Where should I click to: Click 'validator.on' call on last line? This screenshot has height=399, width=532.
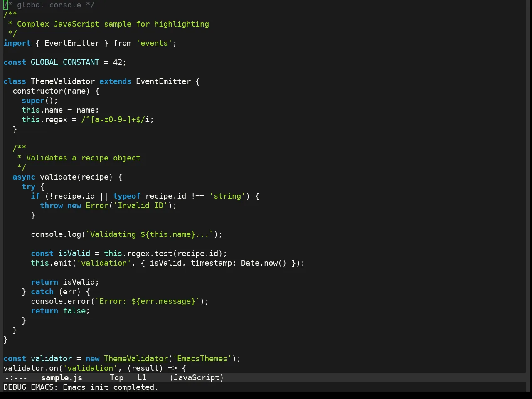pos(31,368)
